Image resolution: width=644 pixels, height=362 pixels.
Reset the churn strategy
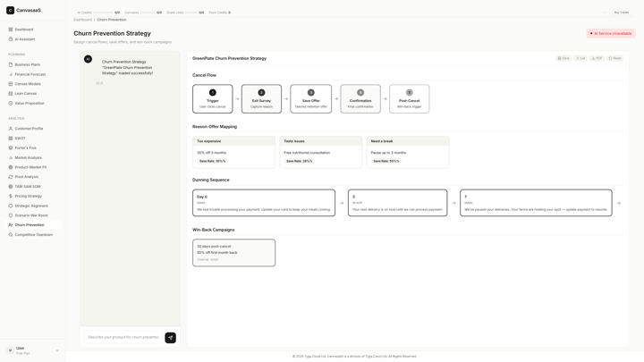[614, 58]
